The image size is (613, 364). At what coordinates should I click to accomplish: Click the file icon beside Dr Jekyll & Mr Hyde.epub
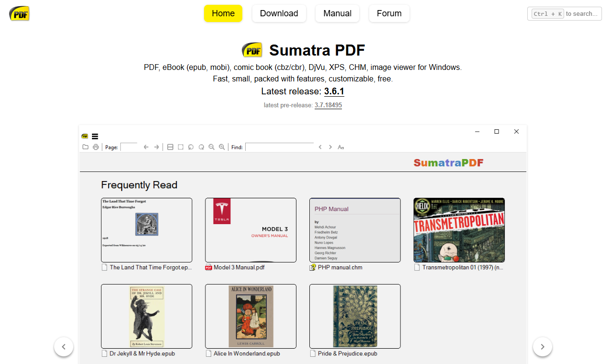104,353
